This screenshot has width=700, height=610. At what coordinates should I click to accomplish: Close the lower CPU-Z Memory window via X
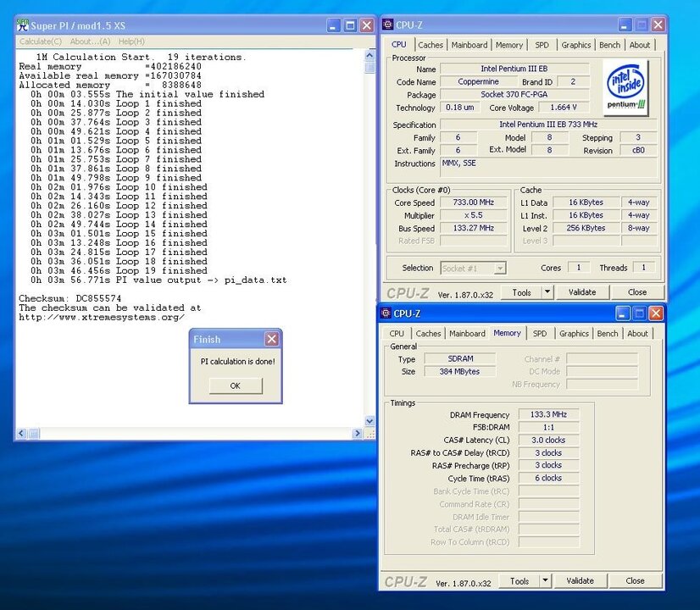(655, 313)
